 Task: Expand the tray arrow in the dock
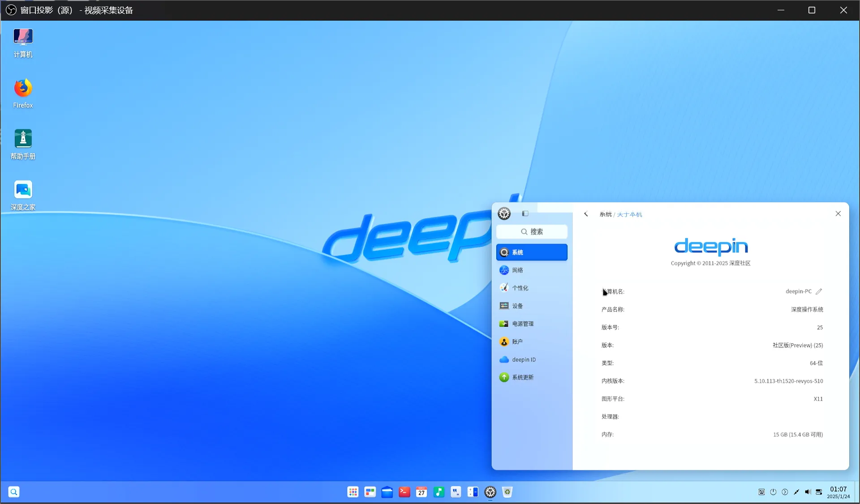click(x=785, y=492)
